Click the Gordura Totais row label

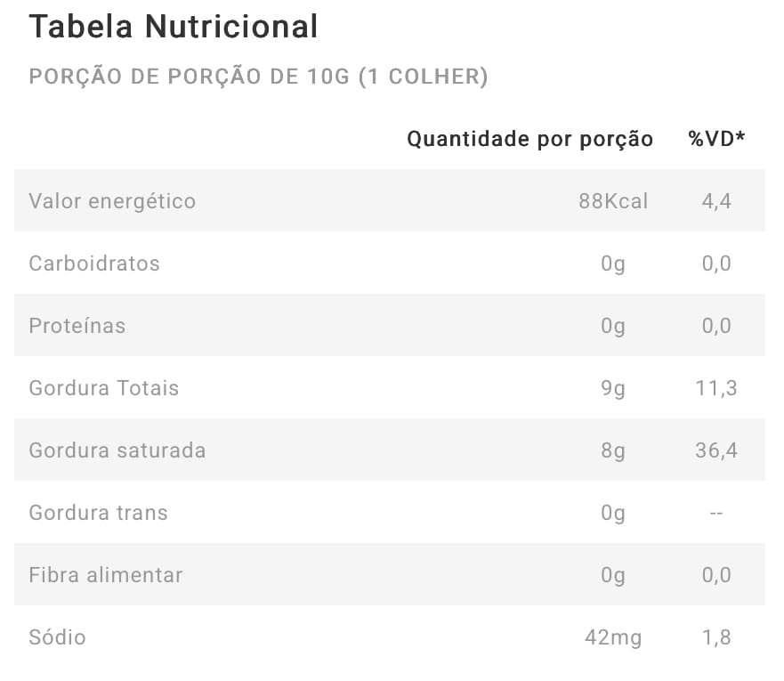click(x=104, y=388)
